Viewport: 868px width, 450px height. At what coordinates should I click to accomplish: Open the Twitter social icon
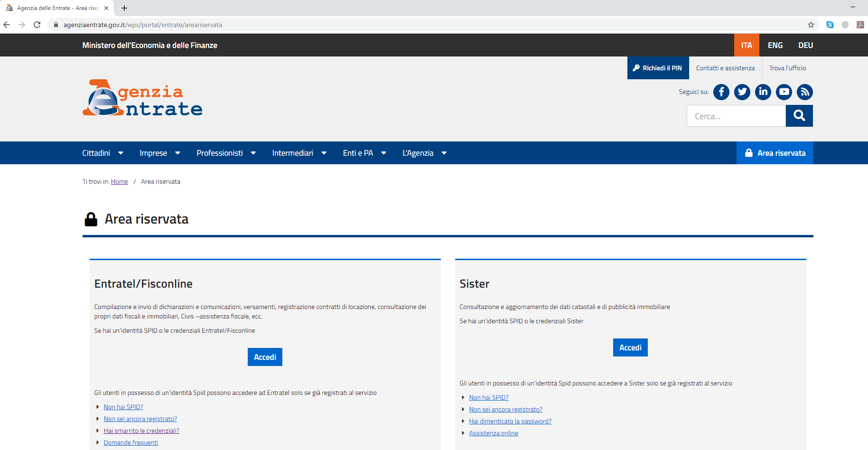coord(742,92)
